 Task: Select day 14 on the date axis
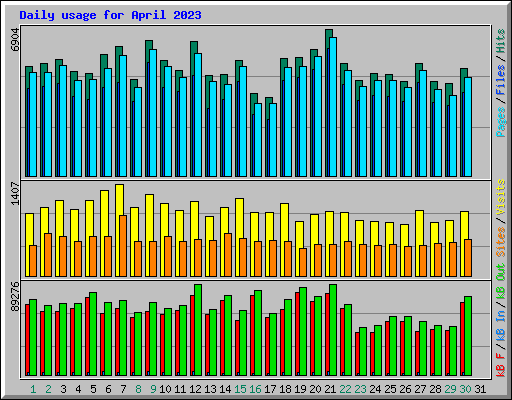[x=225, y=389]
